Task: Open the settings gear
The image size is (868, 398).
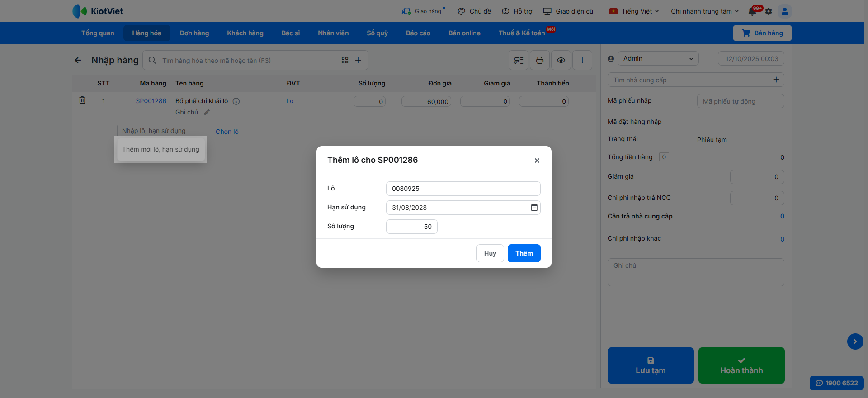Action: pos(769,11)
